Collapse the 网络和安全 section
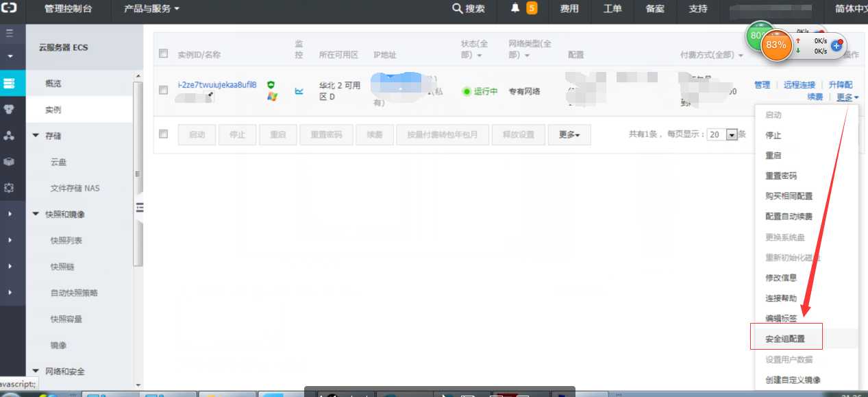Screen dimensions: 868x397 click(36, 371)
